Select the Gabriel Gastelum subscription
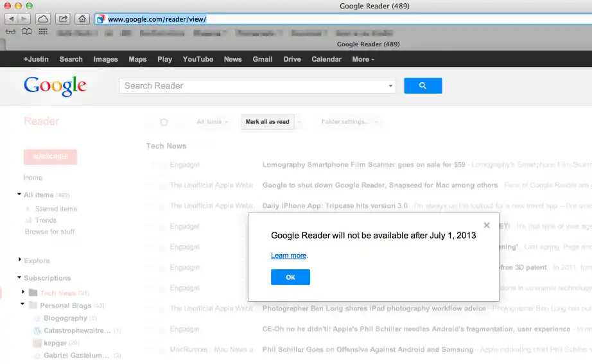Viewport: 592px width, 364px height. 77,355
